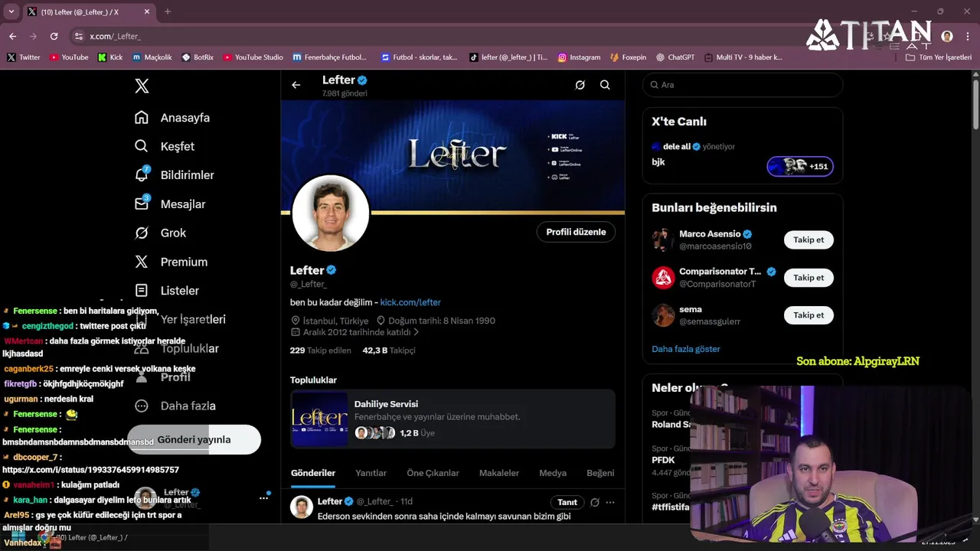This screenshot has height=551, width=980.
Task: Click browser back arrow
Action: point(13,36)
